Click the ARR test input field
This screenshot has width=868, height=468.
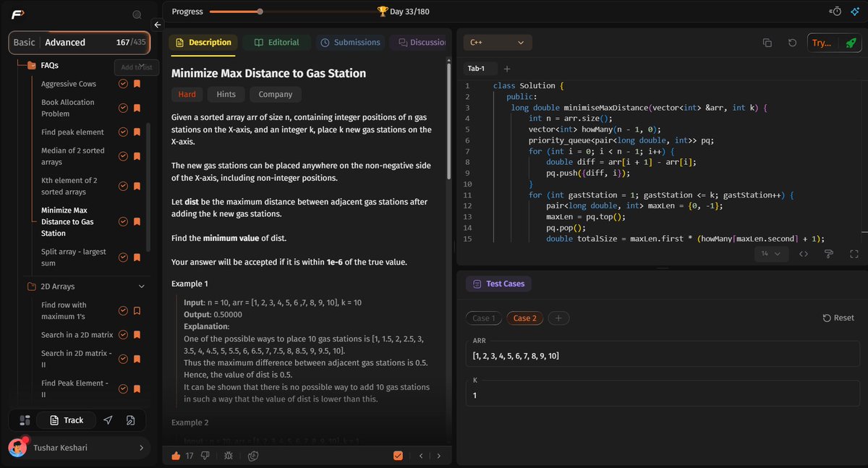click(x=662, y=356)
